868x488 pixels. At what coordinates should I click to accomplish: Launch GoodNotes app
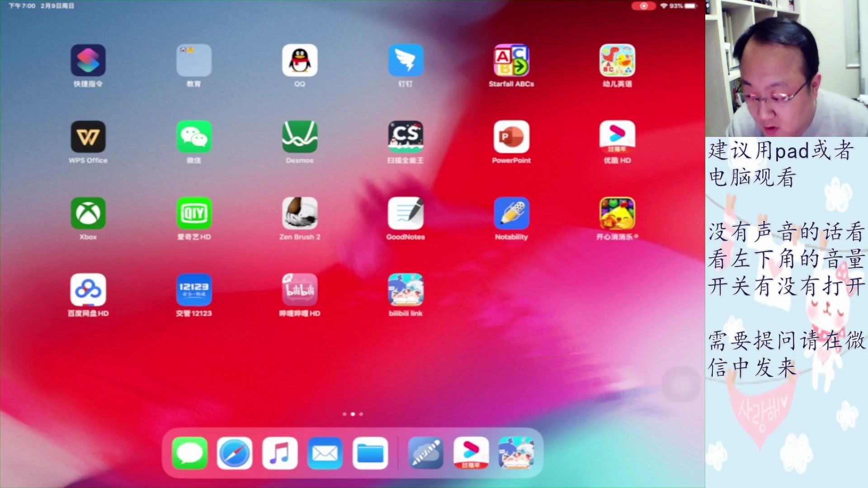[x=406, y=213]
